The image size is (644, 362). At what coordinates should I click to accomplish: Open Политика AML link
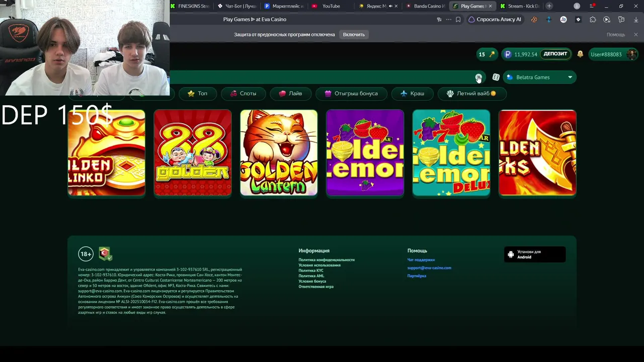coord(311,276)
